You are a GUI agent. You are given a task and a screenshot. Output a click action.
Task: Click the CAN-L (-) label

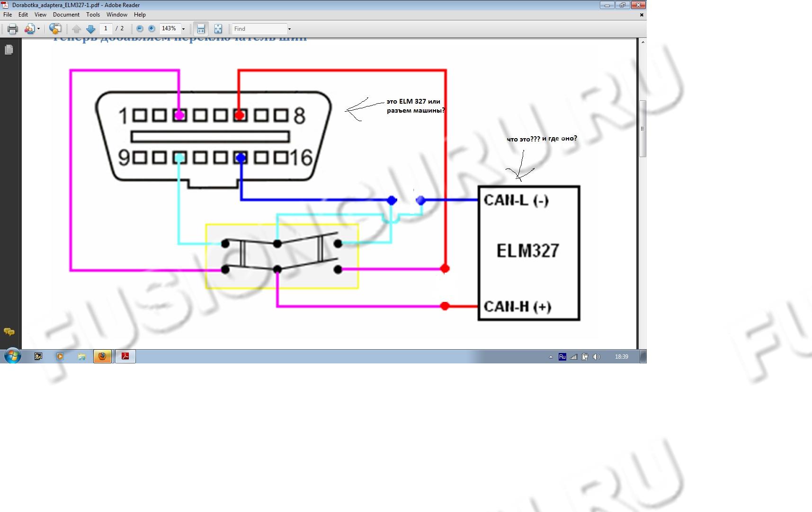coord(516,200)
